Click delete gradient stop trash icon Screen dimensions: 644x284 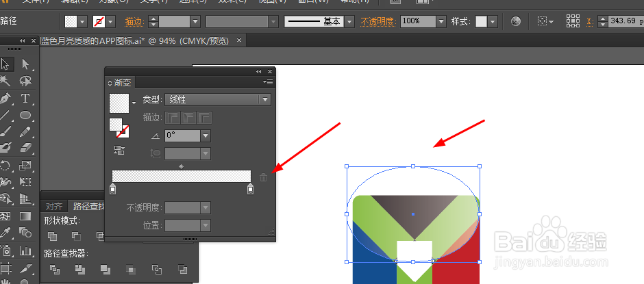tap(264, 177)
